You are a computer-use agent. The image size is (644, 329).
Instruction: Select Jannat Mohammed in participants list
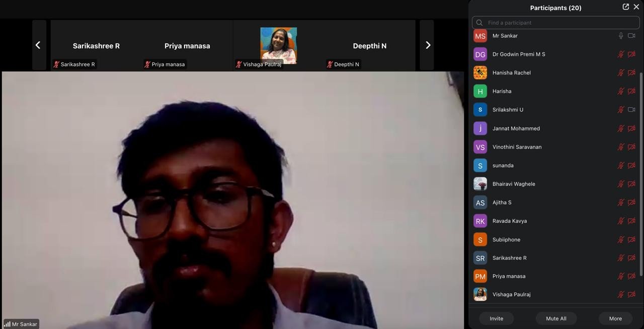point(555,128)
